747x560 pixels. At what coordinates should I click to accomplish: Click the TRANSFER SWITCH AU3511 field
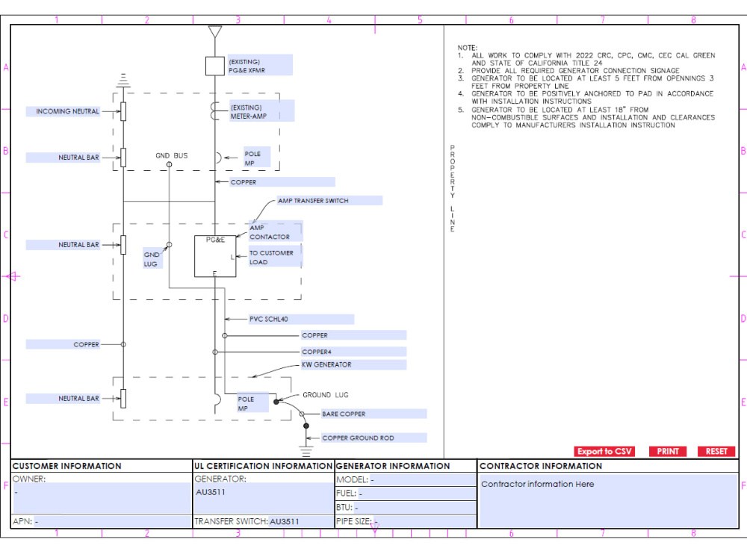[x=300, y=521]
